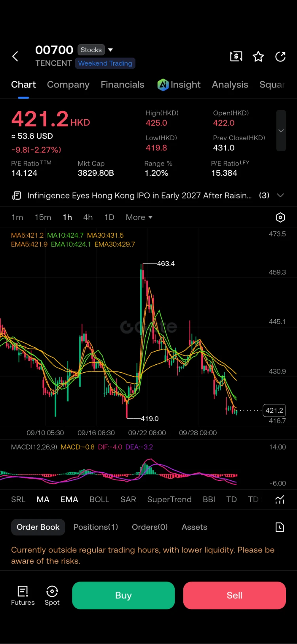Open the Order Book tab

tap(38, 527)
